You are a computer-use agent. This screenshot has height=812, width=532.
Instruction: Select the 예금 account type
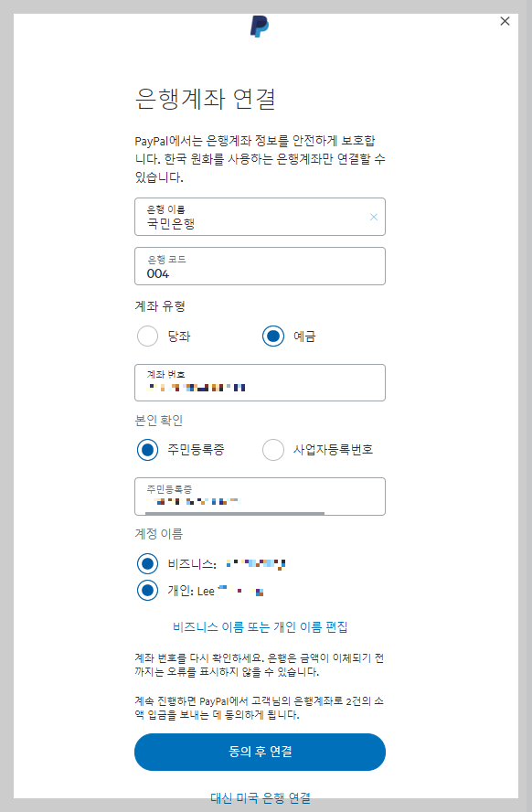tap(273, 337)
